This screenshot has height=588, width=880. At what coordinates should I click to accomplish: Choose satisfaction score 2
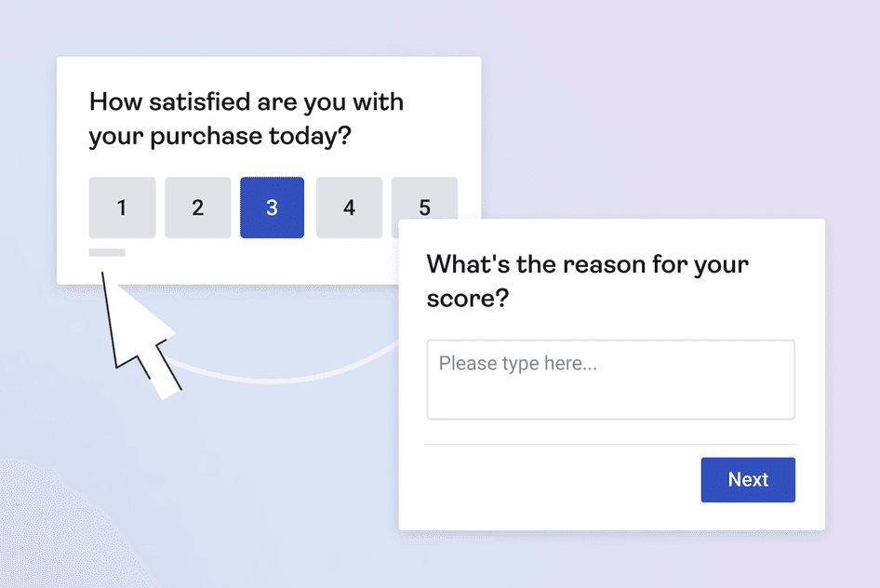pyautogui.click(x=197, y=207)
